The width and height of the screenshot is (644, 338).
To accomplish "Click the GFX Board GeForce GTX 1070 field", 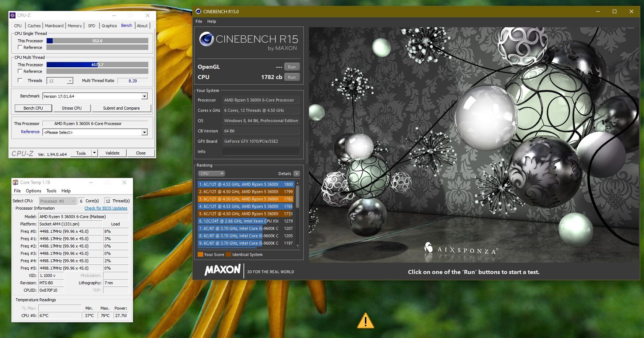I will 261,141.
